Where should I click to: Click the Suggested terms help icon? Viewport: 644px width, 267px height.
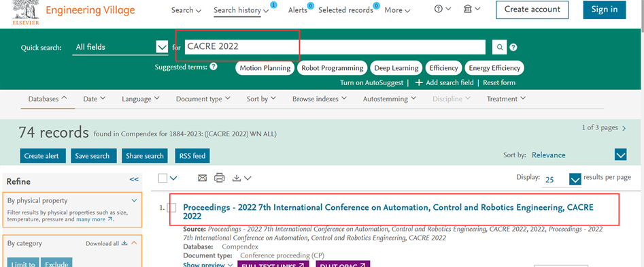213,67
